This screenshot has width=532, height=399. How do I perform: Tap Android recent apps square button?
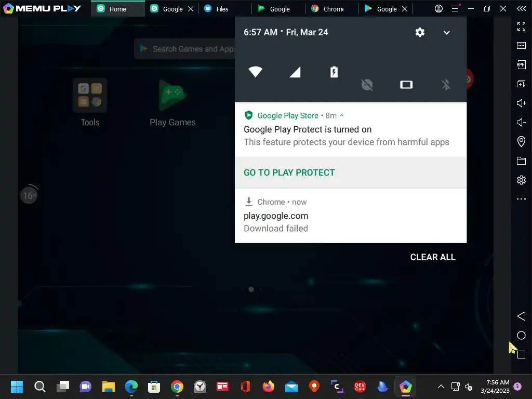[x=522, y=354]
